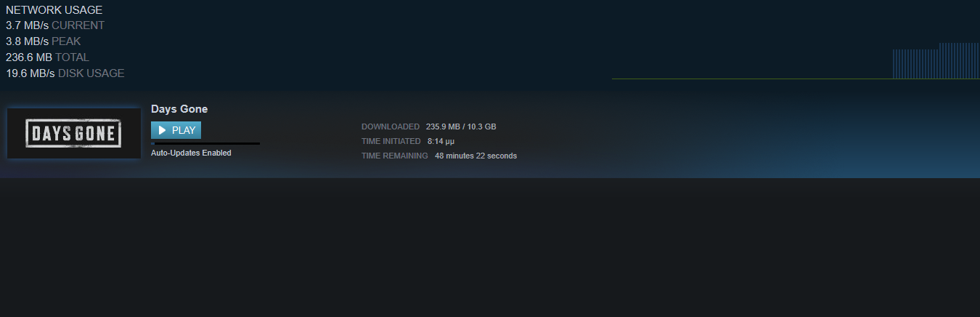Select the Days Gone game title
This screenshot has height=317, width=980.
pos(179,109)
